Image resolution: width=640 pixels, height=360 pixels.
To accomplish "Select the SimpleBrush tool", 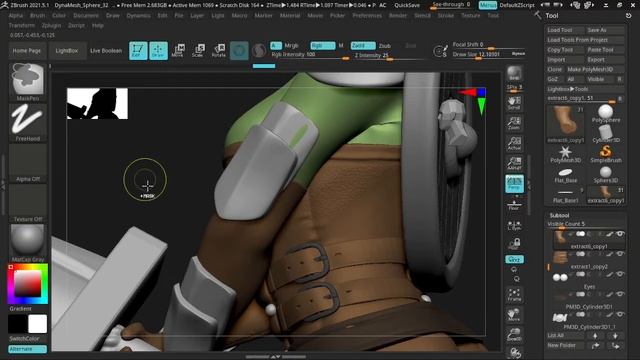I will (x=606, y=154).
